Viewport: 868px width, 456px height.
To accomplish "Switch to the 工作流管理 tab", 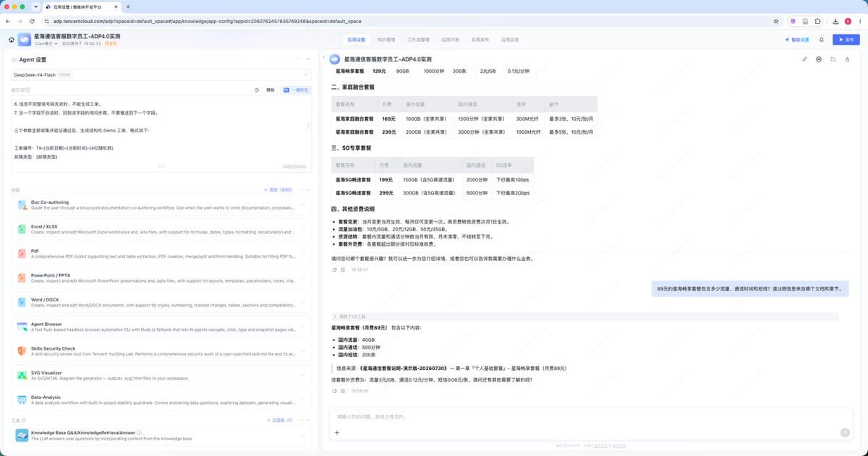I will point(419,40).
